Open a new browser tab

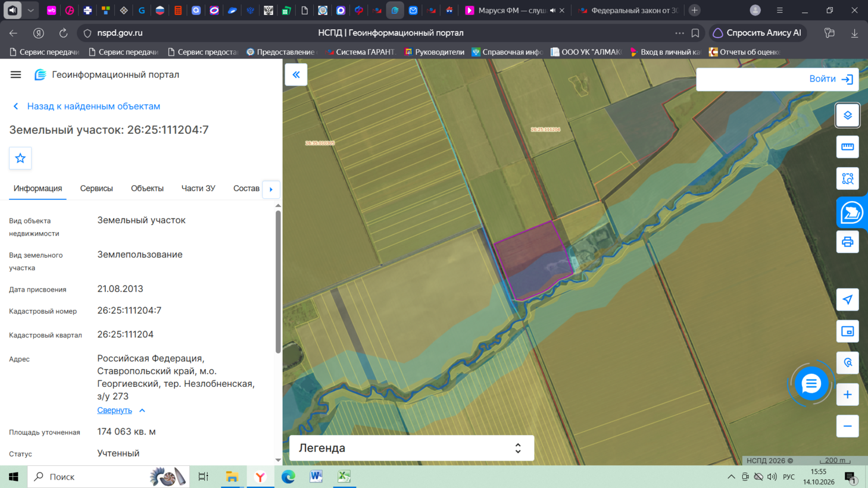pos(694,10)
